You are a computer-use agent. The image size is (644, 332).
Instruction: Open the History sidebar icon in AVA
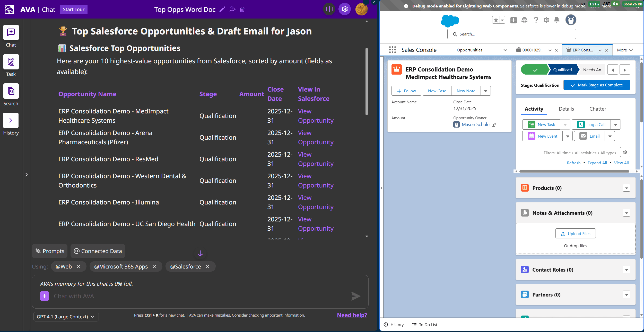(x=11, y=120)
